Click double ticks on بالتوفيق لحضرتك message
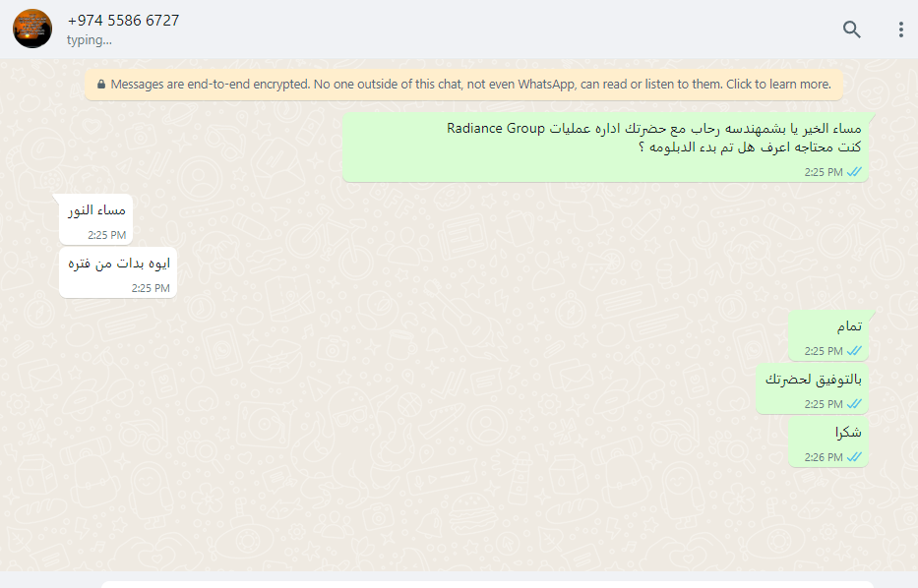The width and height of the screenshot is (918, 588). pos(854,404)
